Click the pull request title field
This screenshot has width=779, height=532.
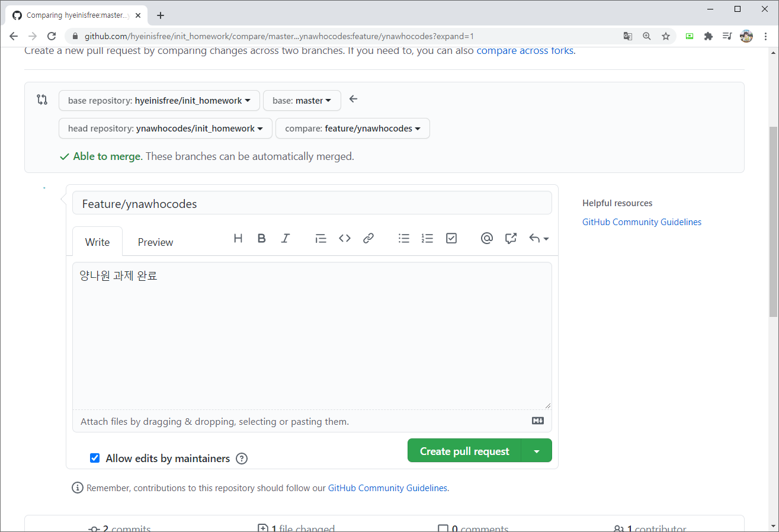312,203
